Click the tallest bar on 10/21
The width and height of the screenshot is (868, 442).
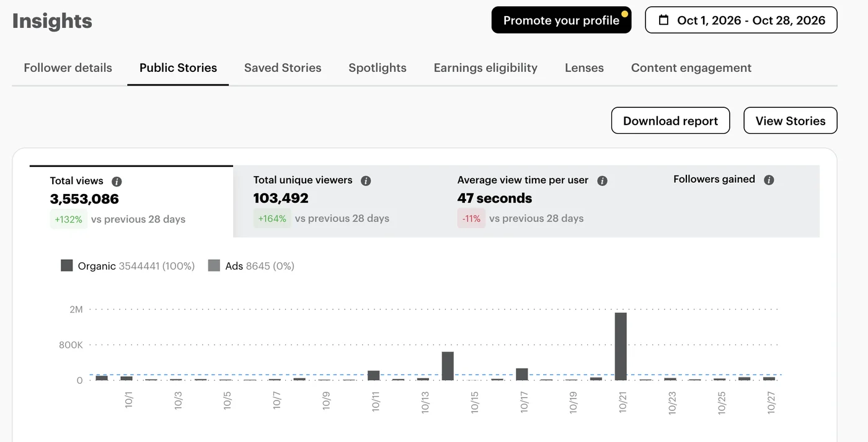(621, 346)
